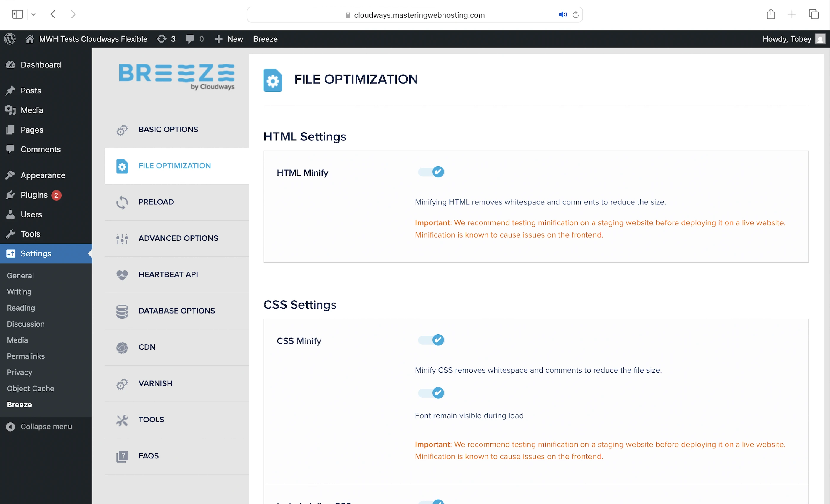This screenshot has width=830, height=504.
Task: Open the Permalinks settings link
Action: [26, 356]
